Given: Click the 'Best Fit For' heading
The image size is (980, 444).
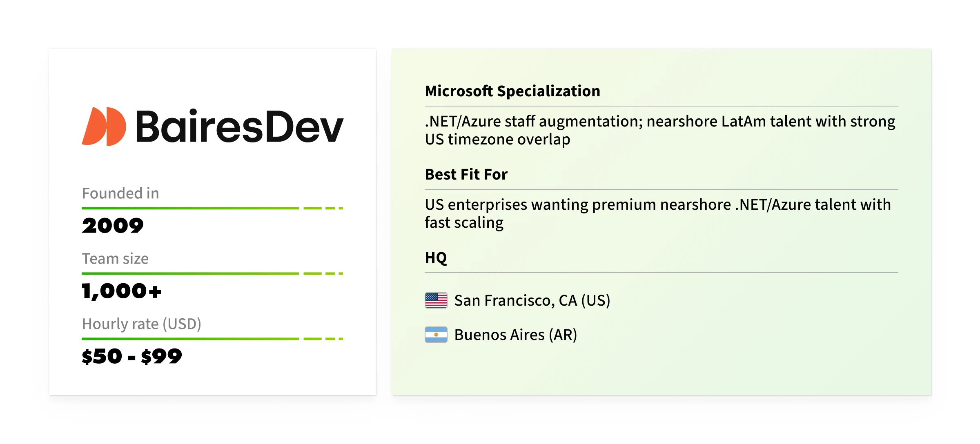Looking at the screenshot, I should tap(466, 174).
